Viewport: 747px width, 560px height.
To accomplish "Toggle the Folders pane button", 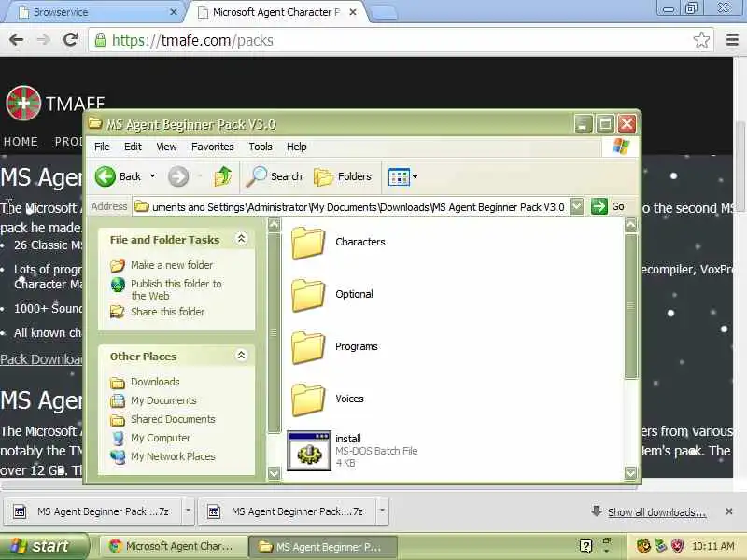I will pos(343,176).
